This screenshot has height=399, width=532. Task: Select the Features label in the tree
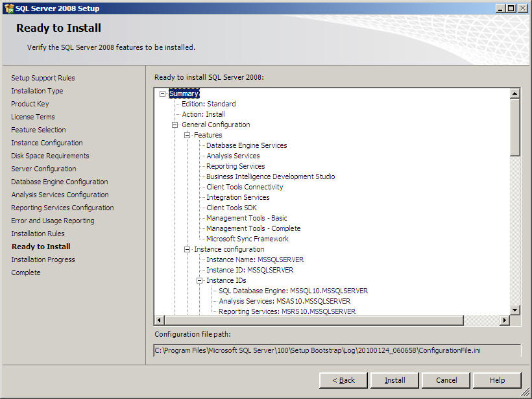[x=208, y=135]
